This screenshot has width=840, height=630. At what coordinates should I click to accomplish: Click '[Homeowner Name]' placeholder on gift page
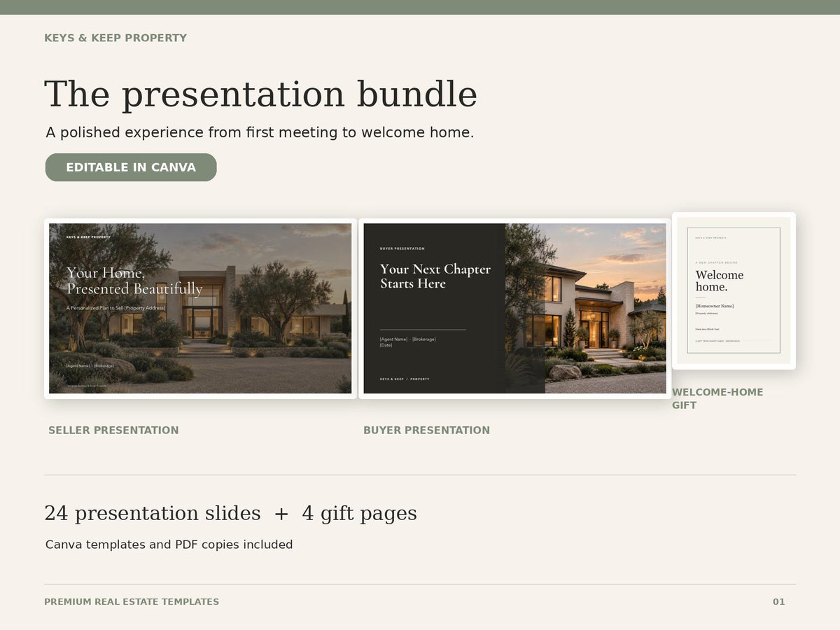(x=715, y=306)
